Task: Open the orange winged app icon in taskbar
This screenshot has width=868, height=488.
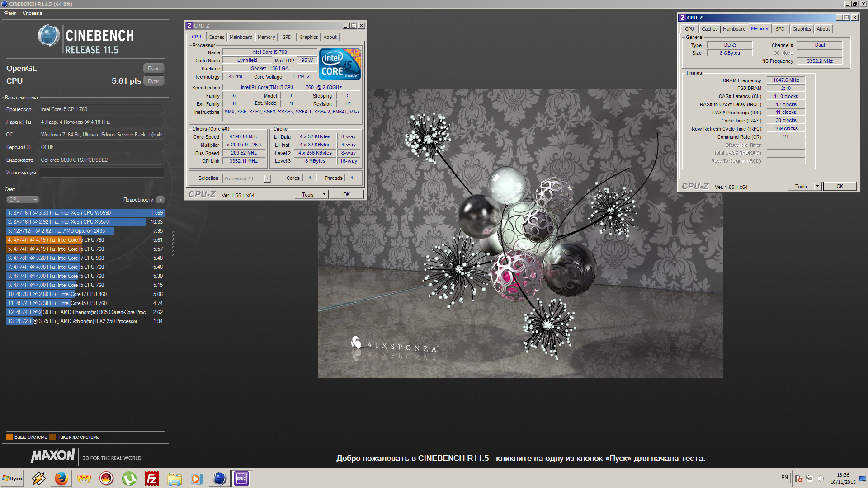Action: click(x=84, y=478)
